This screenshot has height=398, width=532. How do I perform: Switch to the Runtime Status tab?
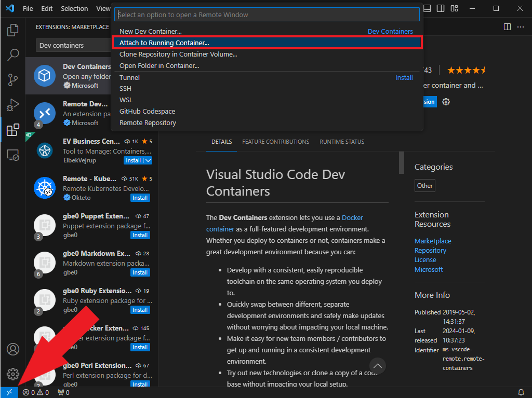pyautogui.click(x=342, y=142)
